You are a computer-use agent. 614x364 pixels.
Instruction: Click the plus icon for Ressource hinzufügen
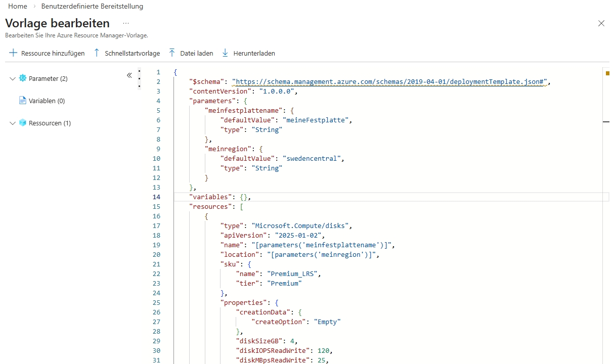13,53
